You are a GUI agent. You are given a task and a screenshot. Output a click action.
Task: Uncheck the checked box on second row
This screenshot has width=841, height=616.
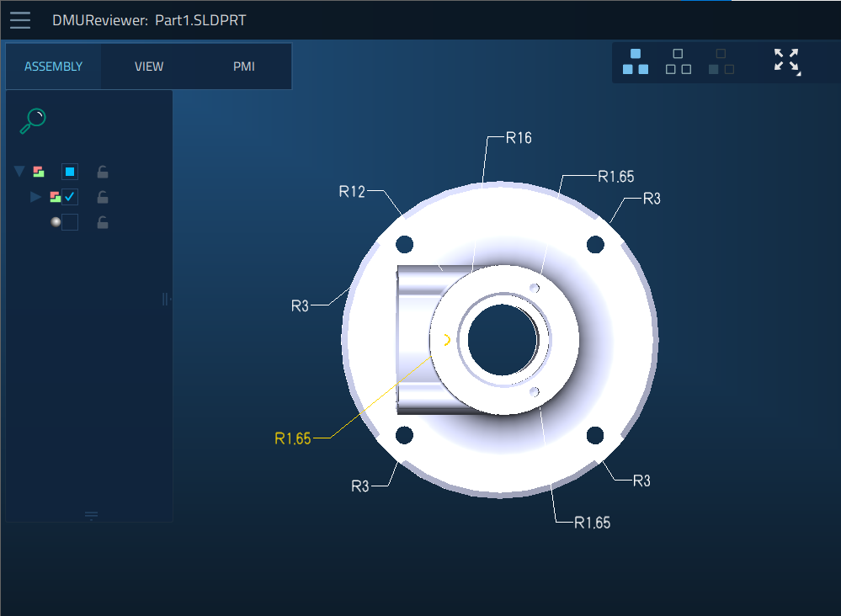click(x=70, y=197)
